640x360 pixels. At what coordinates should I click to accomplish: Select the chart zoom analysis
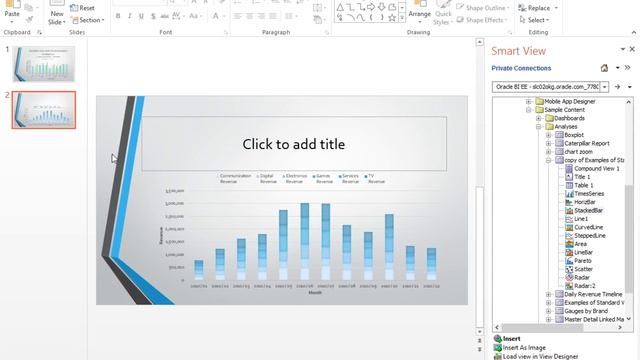point(578,152)
